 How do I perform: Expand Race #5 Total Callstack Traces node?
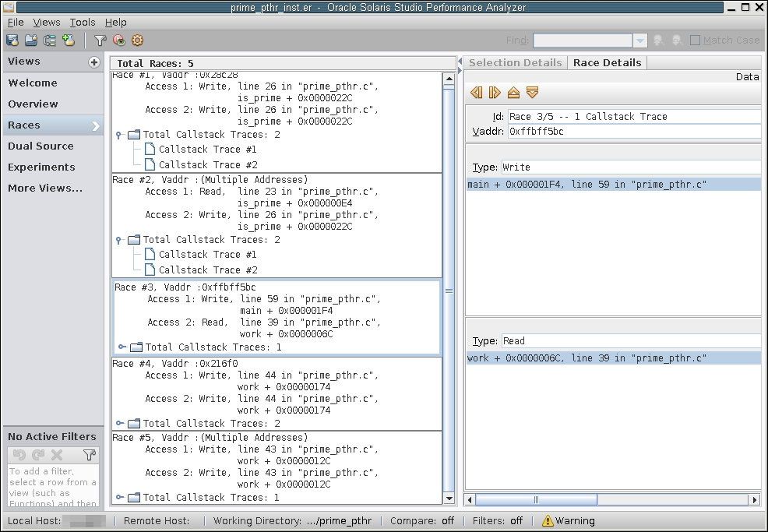[x=120, y=497]
